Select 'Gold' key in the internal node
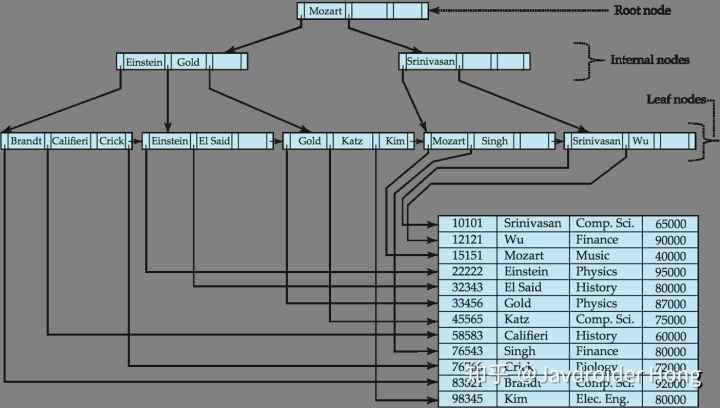Screen dimensions: 720x408 [x=188, y=62]
